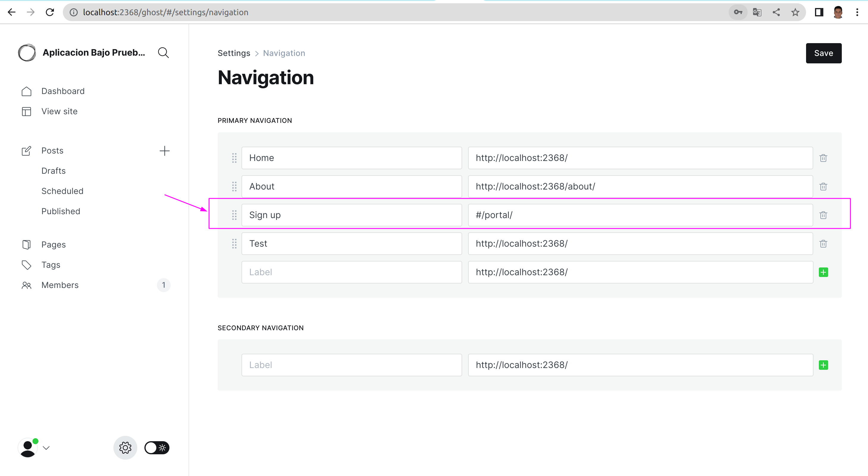Click the secondary navigation Label field
The width and height of the screenshot is (868, 476).
coord(351,365)
